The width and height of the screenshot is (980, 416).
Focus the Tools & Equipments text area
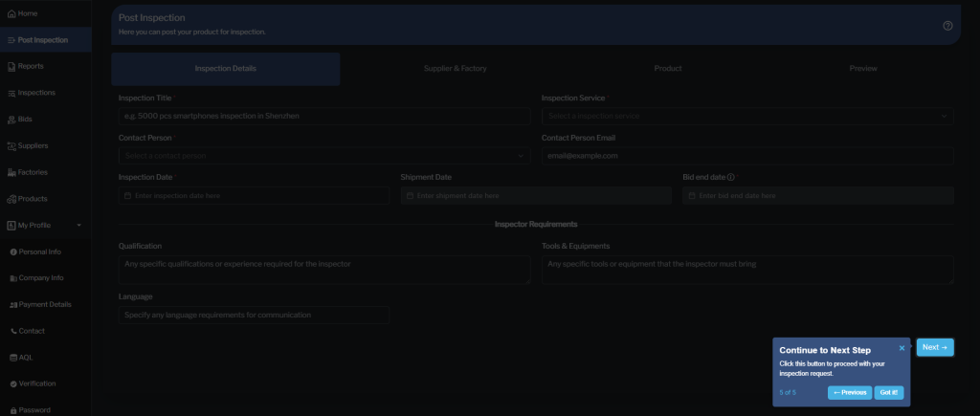(x=747, y=270)
